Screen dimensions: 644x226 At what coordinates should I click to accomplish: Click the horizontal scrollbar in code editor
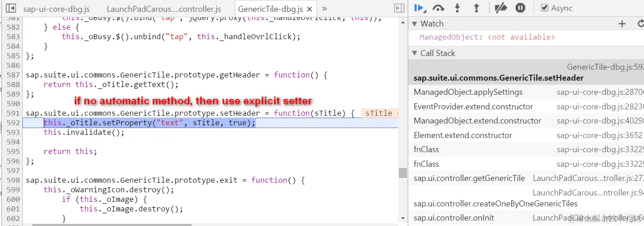coord(112,224)
